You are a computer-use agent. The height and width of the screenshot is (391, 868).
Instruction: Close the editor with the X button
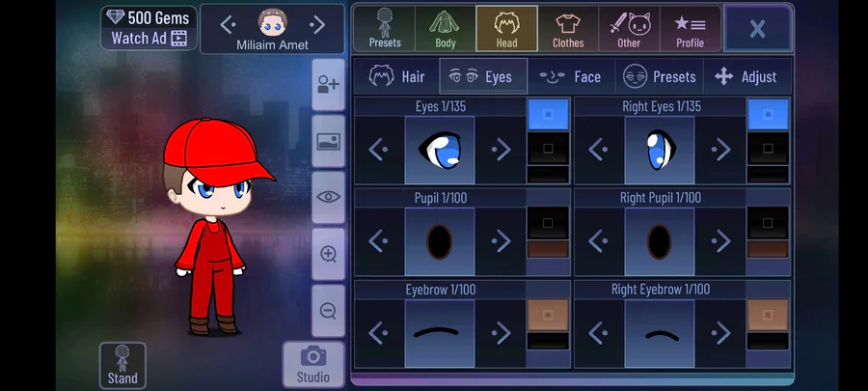(x=757, y=28)
